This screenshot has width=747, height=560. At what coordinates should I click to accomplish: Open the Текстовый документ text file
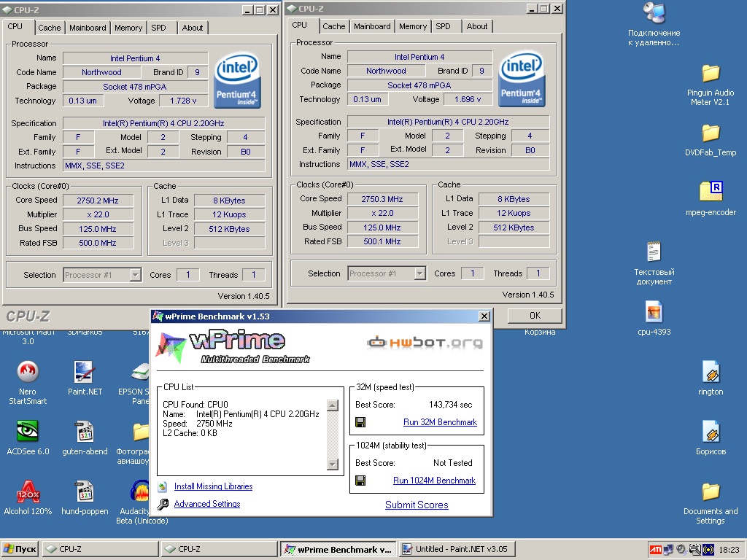[654, 252]
